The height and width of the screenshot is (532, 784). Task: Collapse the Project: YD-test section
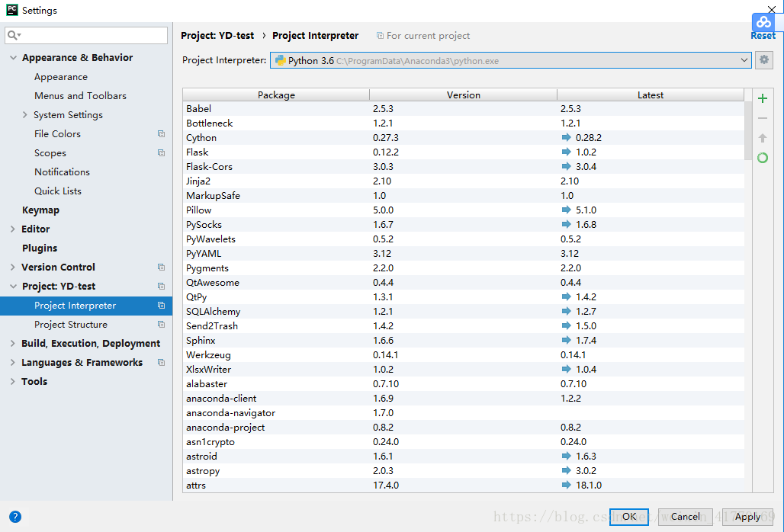pos(13,287)
